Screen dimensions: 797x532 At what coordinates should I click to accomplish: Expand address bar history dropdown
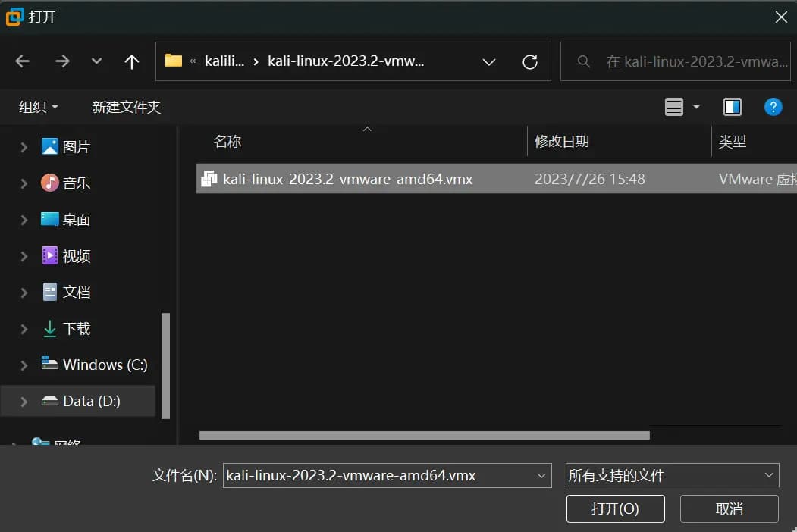tap(489, 62)
